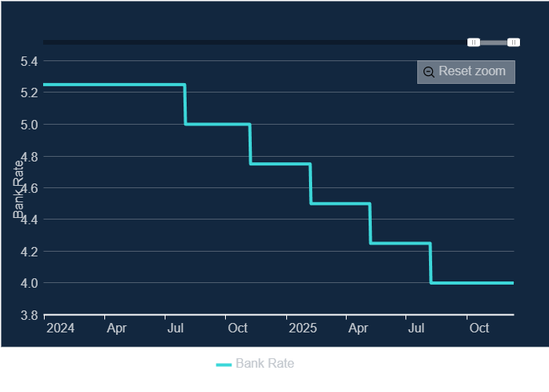Toggle the Bank Rate legend label

click(264, 364)
